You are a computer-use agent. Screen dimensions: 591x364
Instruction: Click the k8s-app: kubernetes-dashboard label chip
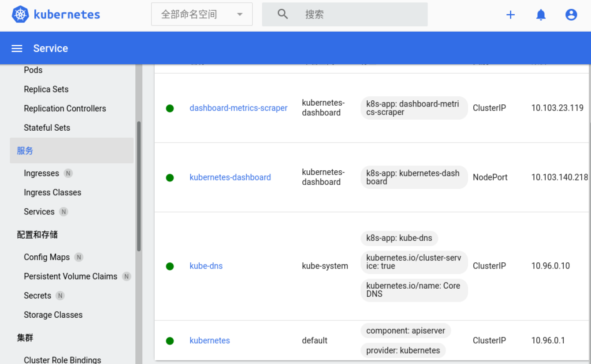(414, 177)
